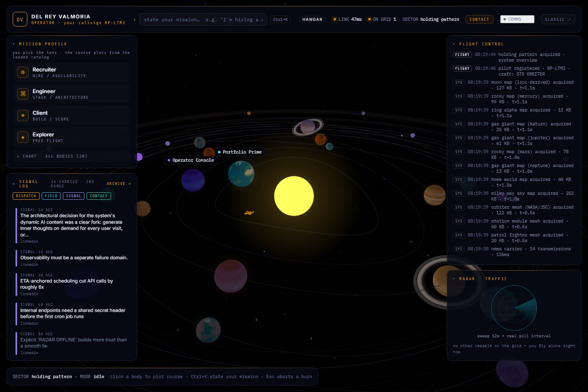Viewport: 588px width, 392px height.
Task: Click the 'state your mission' input field
Action: (x=203, y=20)
